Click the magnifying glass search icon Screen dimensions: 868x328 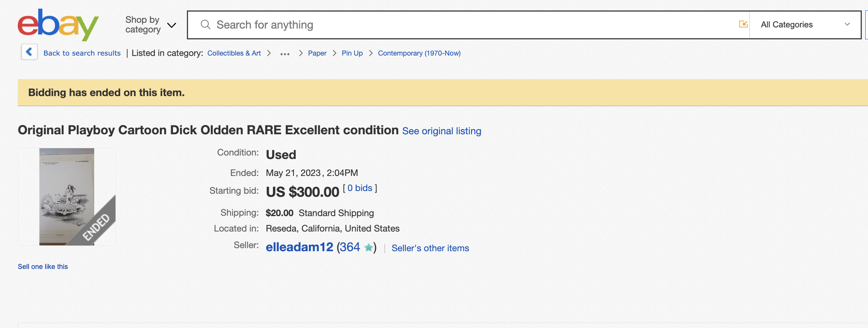tap(205, 25)
